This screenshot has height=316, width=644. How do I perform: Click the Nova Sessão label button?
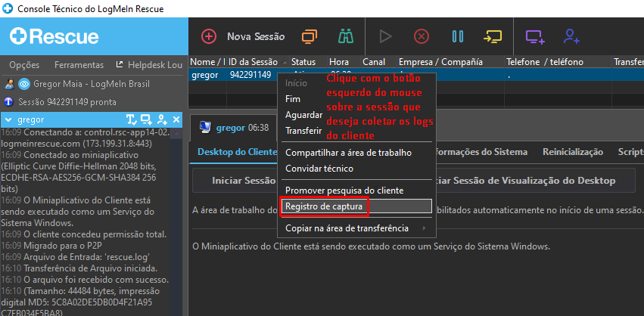pyautogui.click(x=256, y=36)
